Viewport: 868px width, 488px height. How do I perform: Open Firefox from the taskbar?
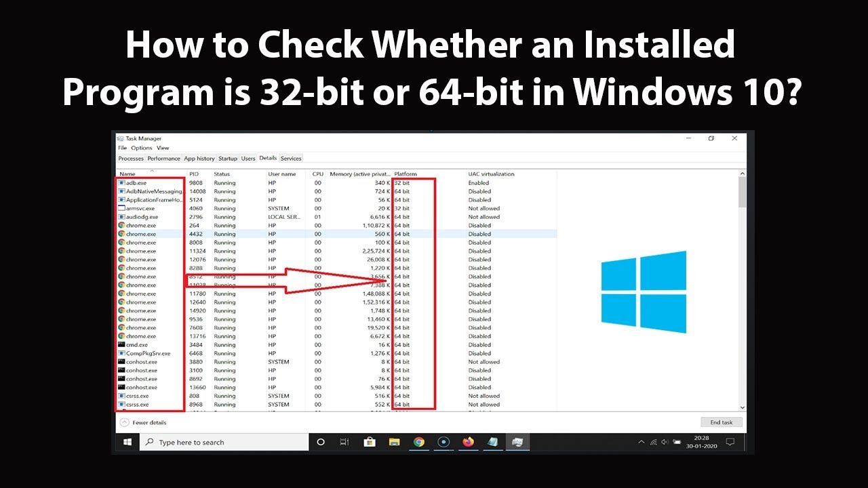(x=468, y=442)
